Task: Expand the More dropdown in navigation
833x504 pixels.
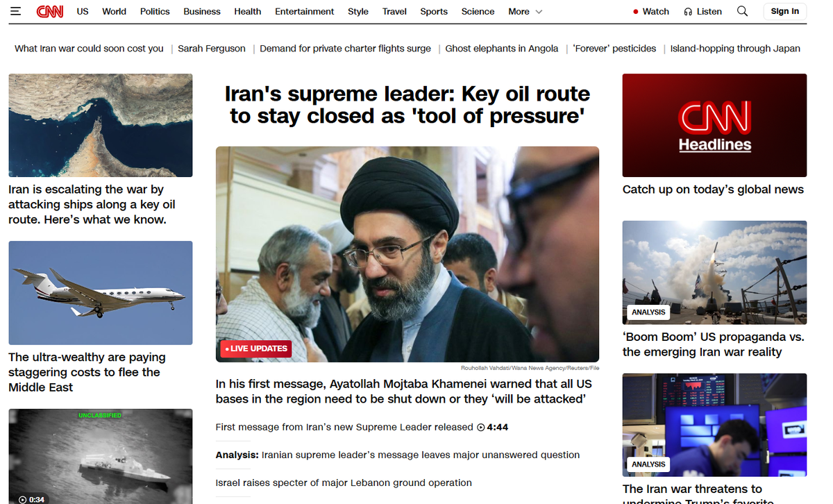Action: [525, 12]
